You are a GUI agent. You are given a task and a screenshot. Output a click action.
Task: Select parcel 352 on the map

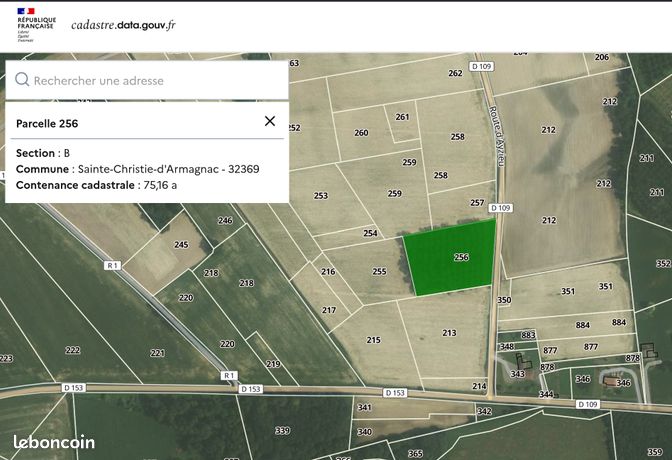click(663, 263)
